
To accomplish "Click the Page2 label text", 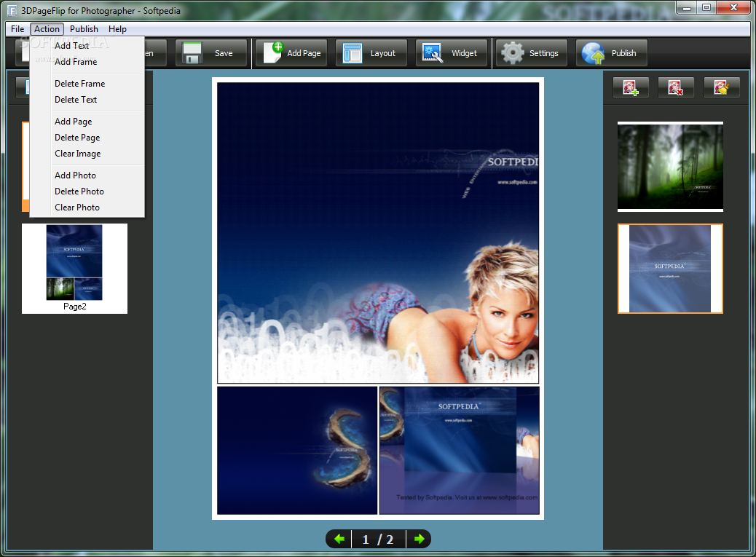I will point(75,307).
